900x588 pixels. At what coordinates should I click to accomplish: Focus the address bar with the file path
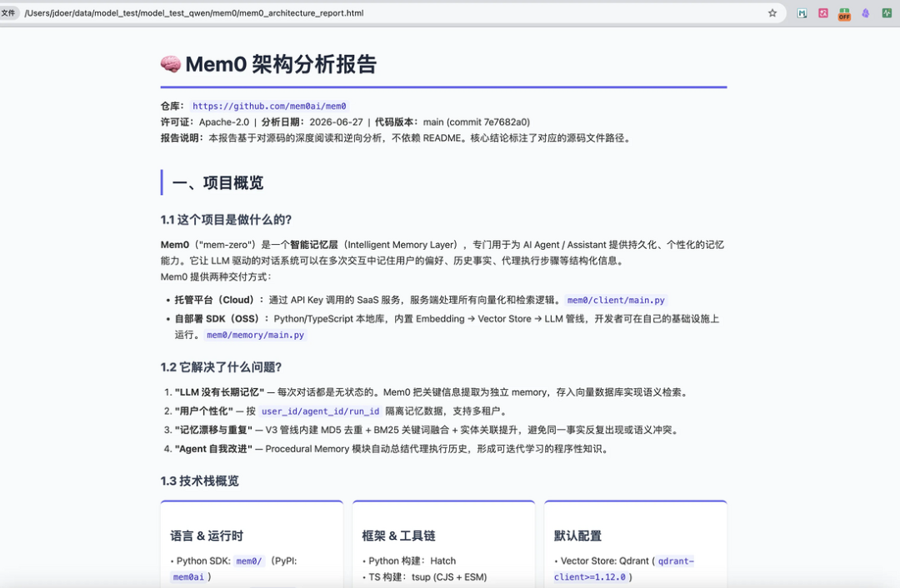tap(390, 13)
